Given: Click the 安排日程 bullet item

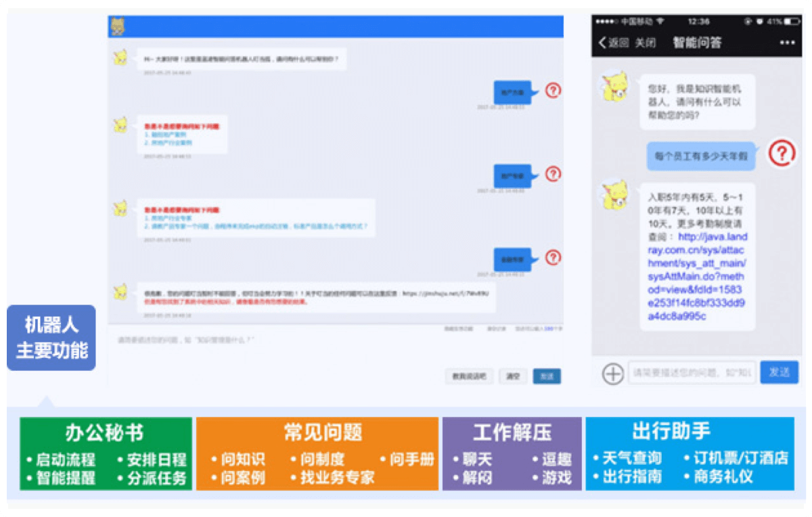Looking at the screenshot, I should tap(151, 459).
